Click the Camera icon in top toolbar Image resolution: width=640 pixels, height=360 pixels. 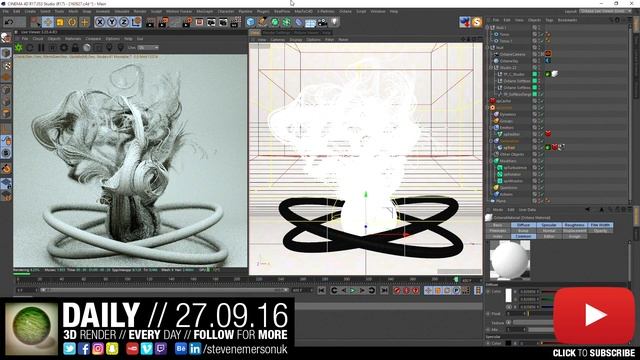coord(322,22)
